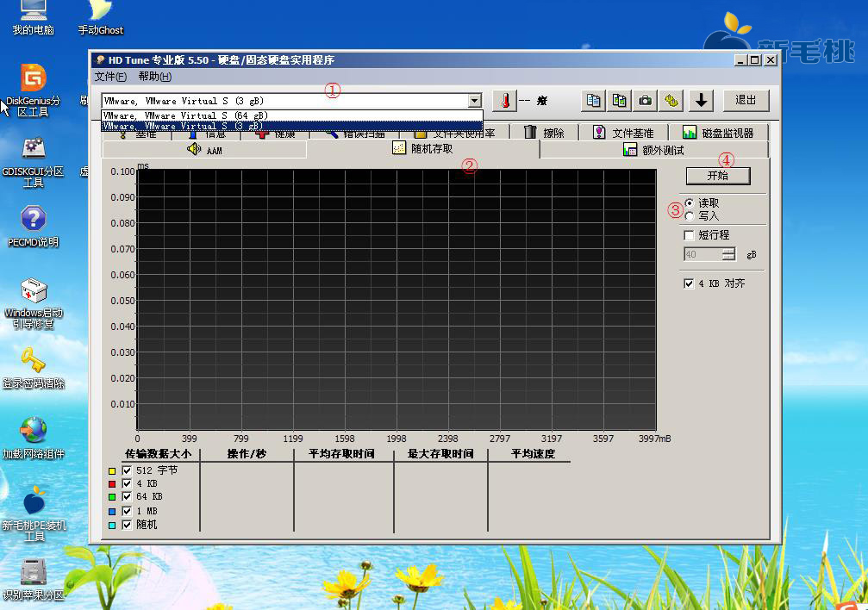Viewport: 868px width, 610px height.
Task: Switch to the 随机存取 tab
Action: tap(423, 149)
